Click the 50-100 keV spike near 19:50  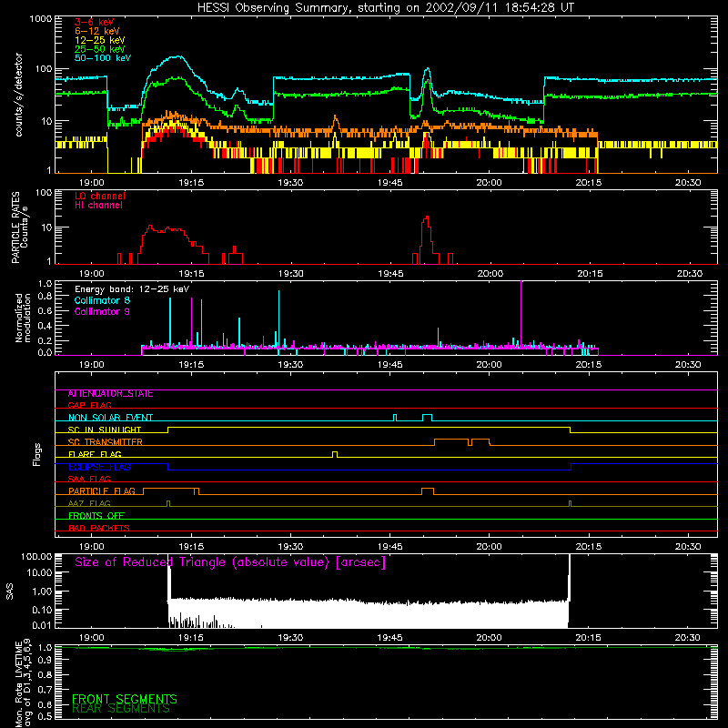pos(427,69)
